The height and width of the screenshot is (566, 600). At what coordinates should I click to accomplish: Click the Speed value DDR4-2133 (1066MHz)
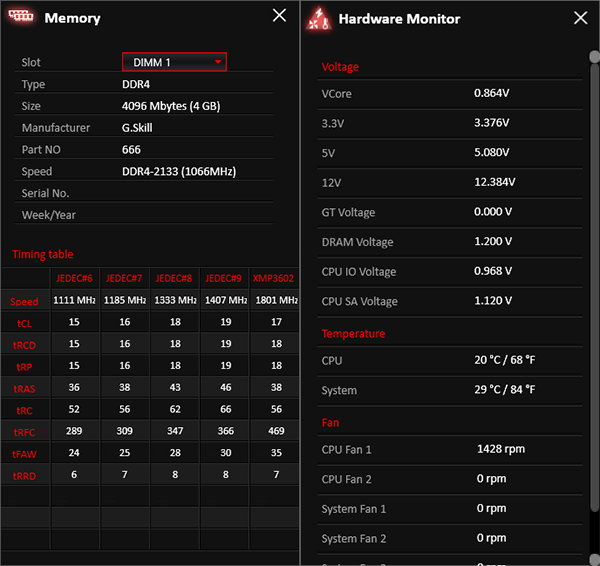coord(179,171)
